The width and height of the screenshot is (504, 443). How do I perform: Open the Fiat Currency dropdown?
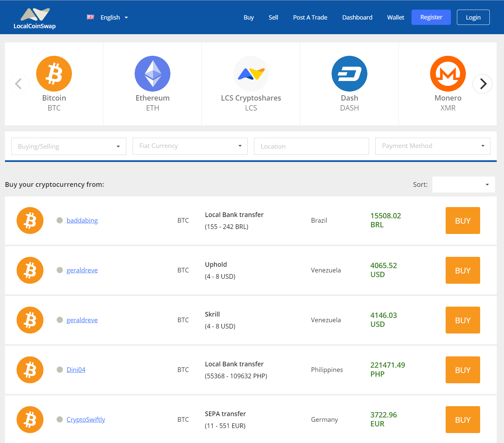[190, 146]
